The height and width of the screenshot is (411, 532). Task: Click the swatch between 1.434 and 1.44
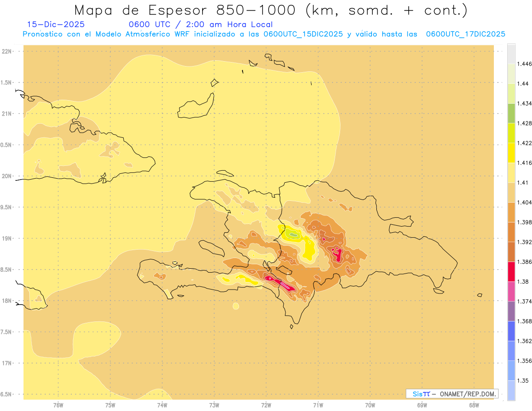point(511,93)
